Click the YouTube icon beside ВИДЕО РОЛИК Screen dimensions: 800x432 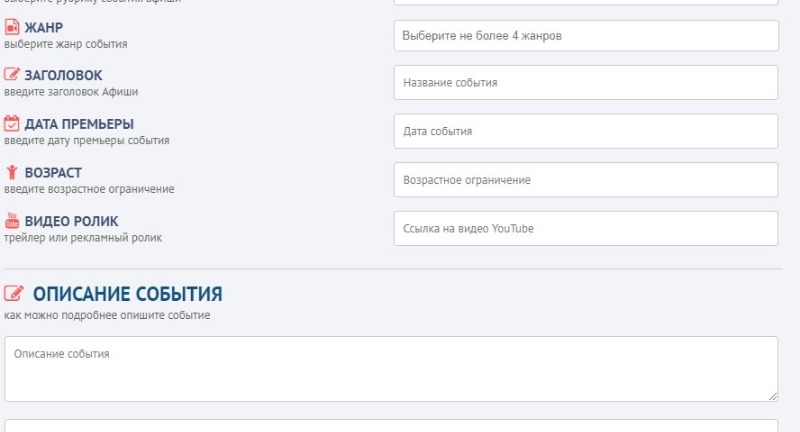coord(12,221)
